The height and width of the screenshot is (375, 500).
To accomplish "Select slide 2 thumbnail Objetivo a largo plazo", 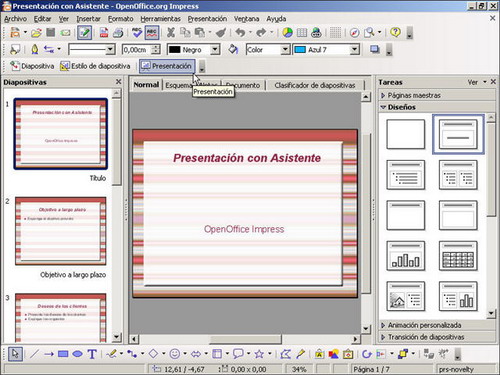I will pyautogui.click(x=61, y=231).
